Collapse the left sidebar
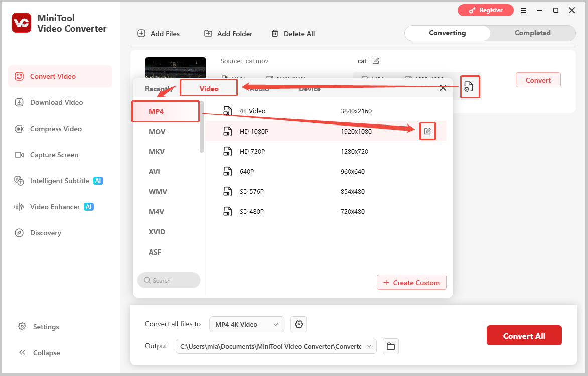Image resolution: width=588 pixels, height=376 pixels. click(39, 353)
